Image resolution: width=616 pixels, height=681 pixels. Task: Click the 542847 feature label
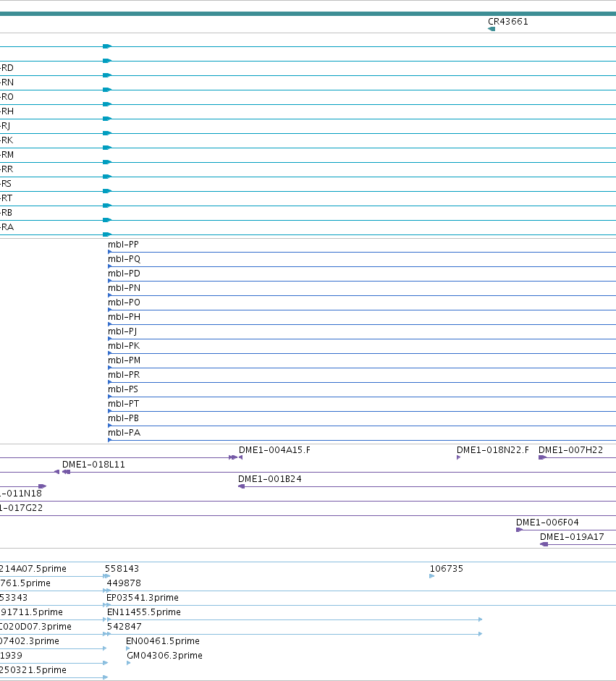[125, 626]
